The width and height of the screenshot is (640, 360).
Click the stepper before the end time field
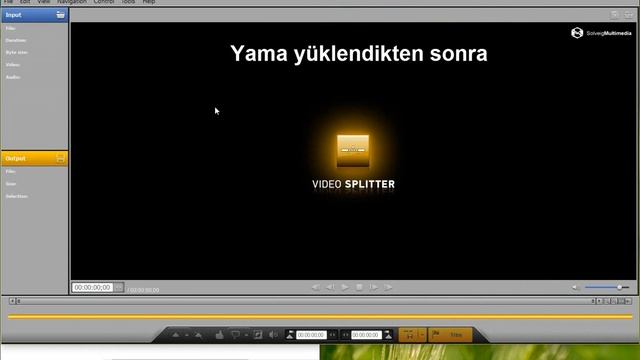pos(345,335)
